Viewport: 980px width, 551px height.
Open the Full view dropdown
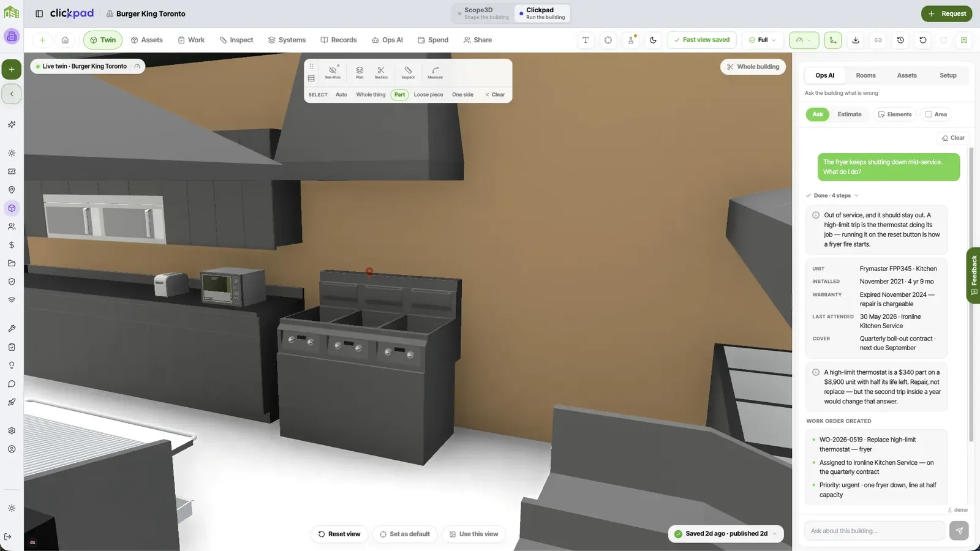[763, 40]
